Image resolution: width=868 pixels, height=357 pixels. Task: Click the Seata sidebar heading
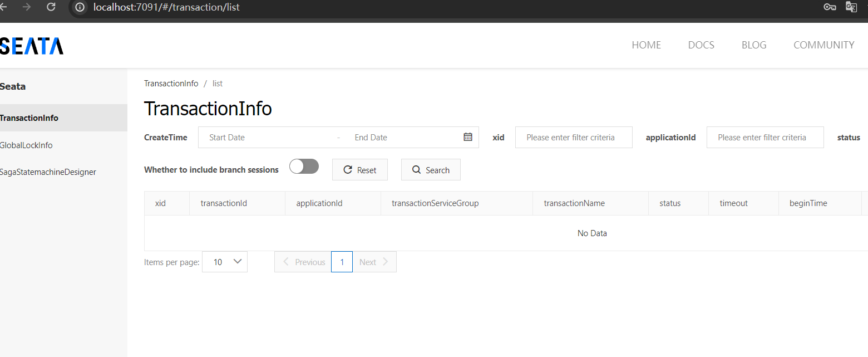point(13,86)
